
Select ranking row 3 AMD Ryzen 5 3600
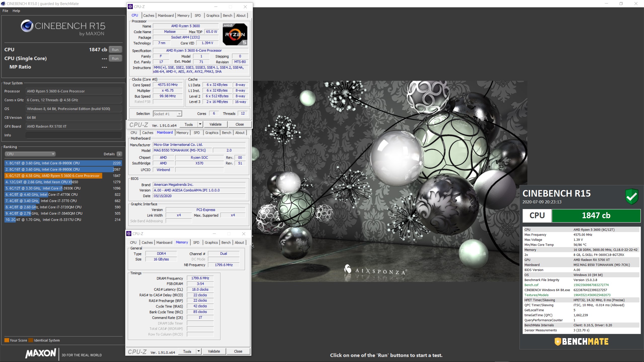click(63, 176)
